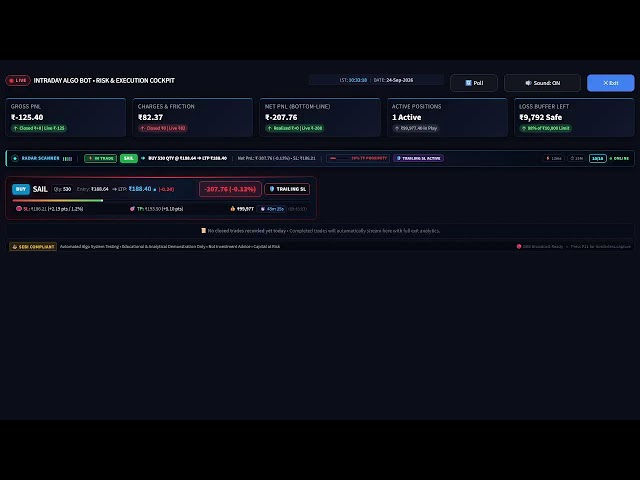Viewport: 640px width, 480px height.
Task: Click the TRAILING SL ACTIVE purple badge
Action: click(418, 158)
